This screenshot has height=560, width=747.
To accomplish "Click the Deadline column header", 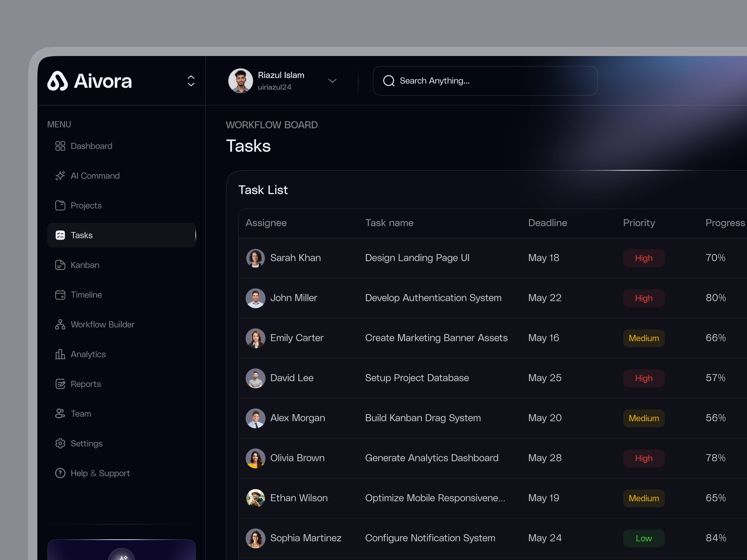I will [x=547, y=223].
